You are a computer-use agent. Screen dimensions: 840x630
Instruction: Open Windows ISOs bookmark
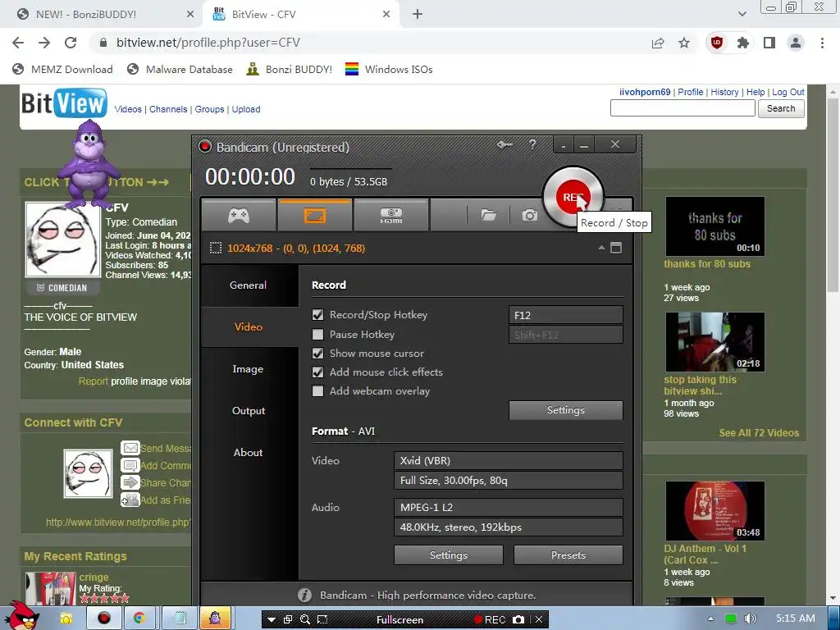point(389,69)
